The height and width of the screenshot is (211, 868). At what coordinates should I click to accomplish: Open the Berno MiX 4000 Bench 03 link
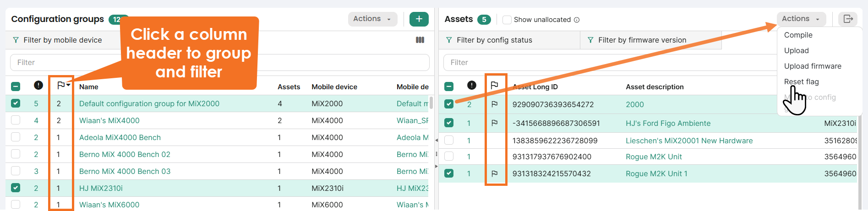point(125,171)
